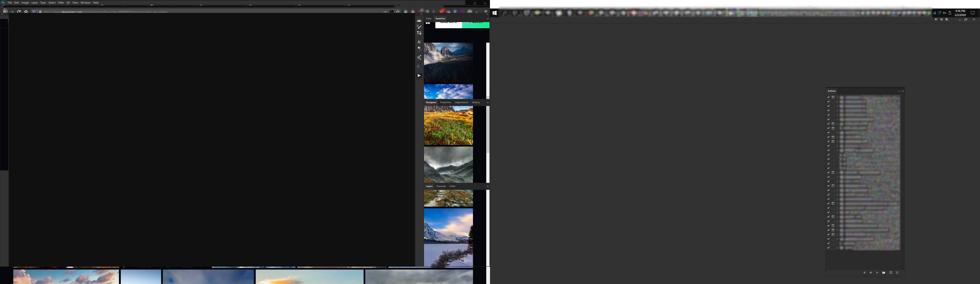
Task: Click Delete trash icon in Actions panel
Action: click(897, 273)
